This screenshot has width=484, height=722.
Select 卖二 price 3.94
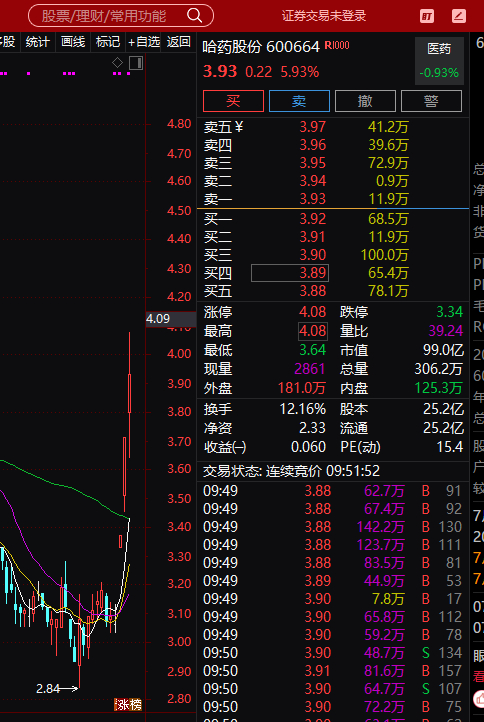pos(313,181)
